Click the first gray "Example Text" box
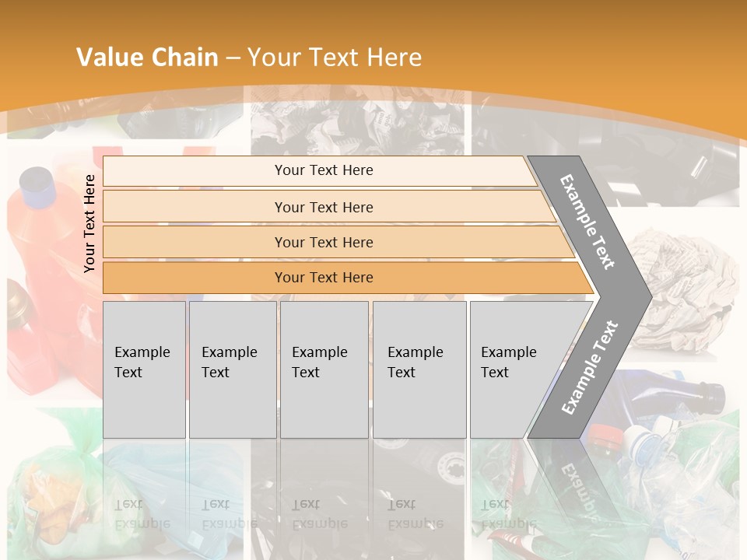The height and width of the screenshot is (560, 747). coord(144,369)
